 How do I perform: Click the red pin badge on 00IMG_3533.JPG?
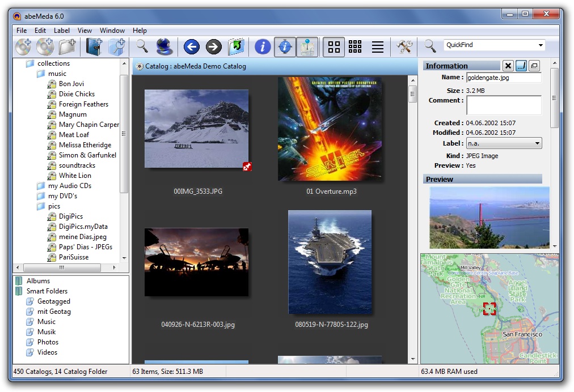pyautogui.click(x=247, y=166)
